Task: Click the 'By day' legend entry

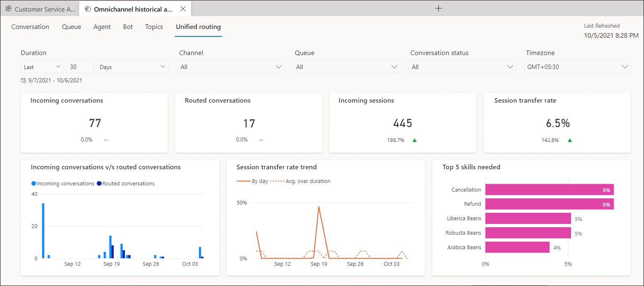Action: click(x=253, y=181)
